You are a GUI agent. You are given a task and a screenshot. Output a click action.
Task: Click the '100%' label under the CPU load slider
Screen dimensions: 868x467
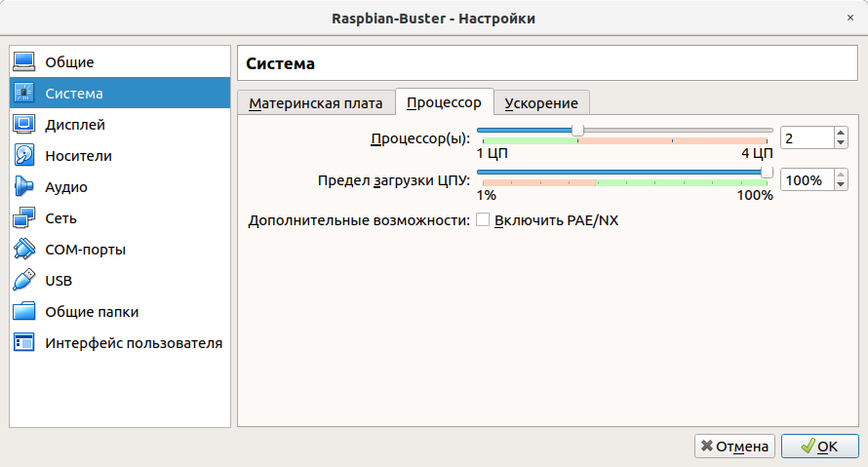point(755,195)
